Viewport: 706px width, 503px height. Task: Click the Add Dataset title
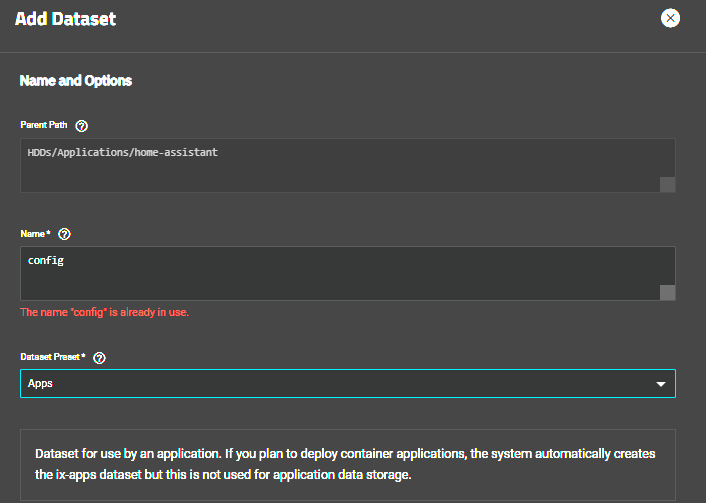pos(65,19)
